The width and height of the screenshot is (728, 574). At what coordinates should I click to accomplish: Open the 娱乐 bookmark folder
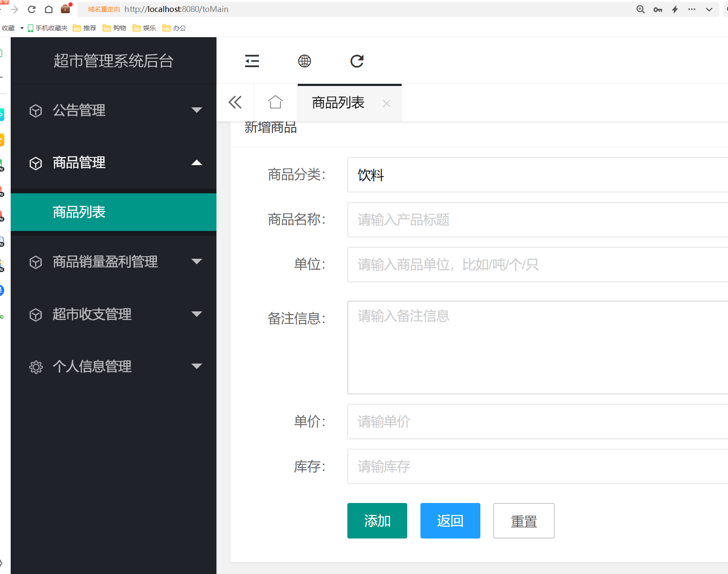pyautogui.click(x=145, y=28)
